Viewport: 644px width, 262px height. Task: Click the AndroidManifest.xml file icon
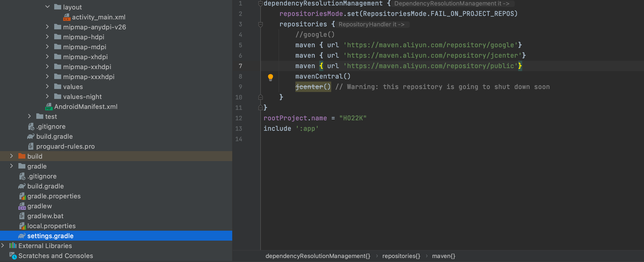tap(49, 106)
